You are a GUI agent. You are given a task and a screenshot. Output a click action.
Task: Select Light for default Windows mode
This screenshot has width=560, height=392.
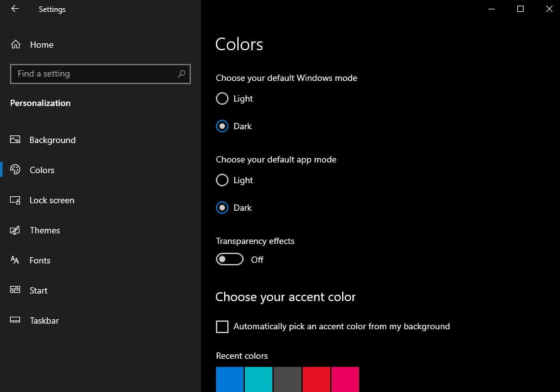pos(222,98)
